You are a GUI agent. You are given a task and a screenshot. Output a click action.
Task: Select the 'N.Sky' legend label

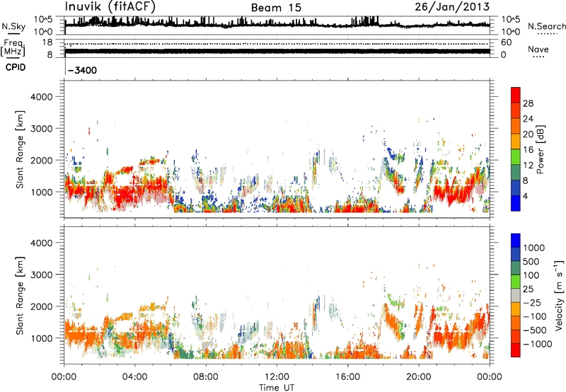pos(13,26)
